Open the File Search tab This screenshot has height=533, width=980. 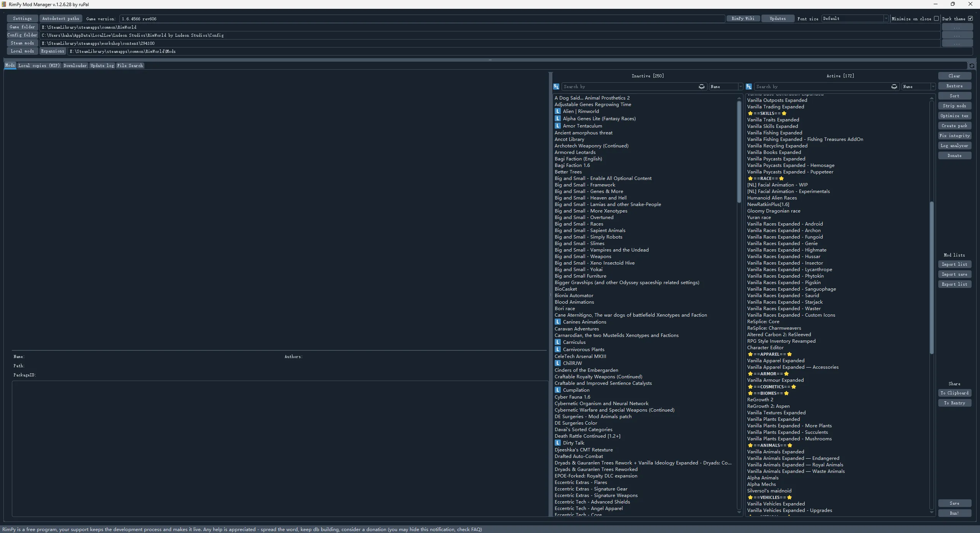point(130,65)
